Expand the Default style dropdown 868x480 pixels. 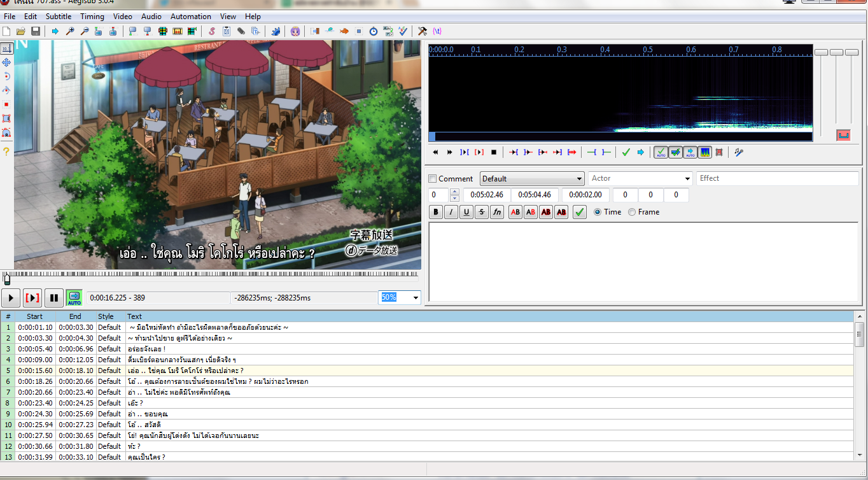[x=579, y=179]
